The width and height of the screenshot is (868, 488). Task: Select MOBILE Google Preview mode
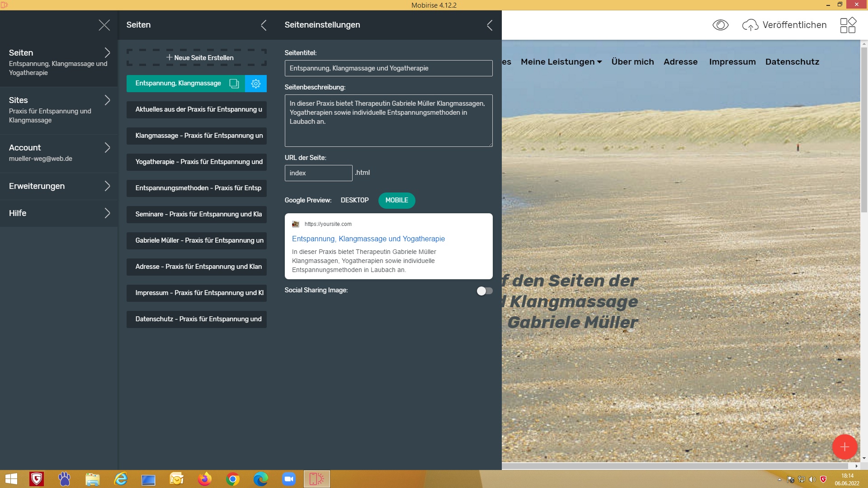(x=396, y=200)
